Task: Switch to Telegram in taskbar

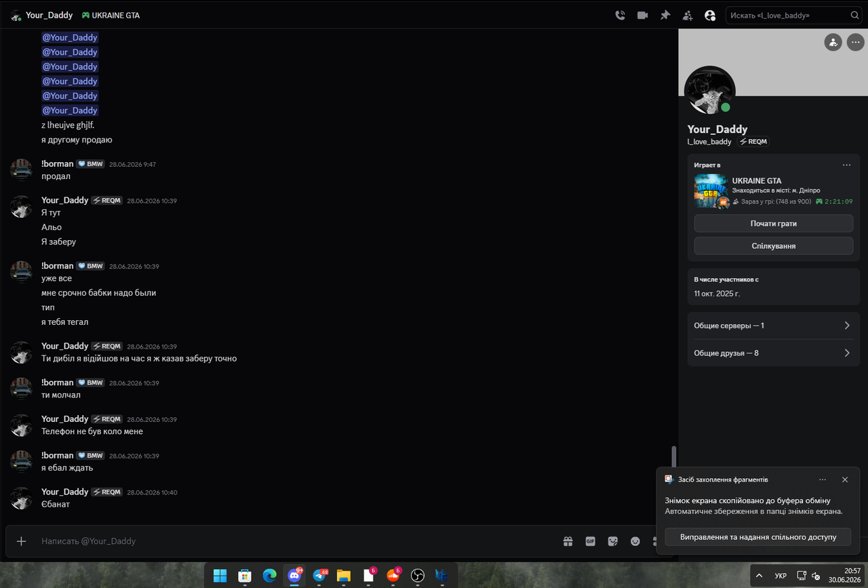Action: click(319, 576)
